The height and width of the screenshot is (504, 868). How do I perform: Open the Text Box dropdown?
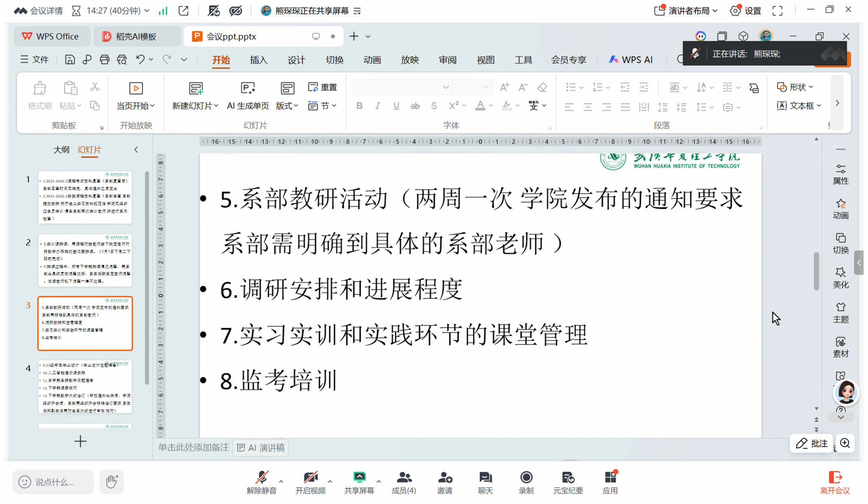[x=799, y=106]
